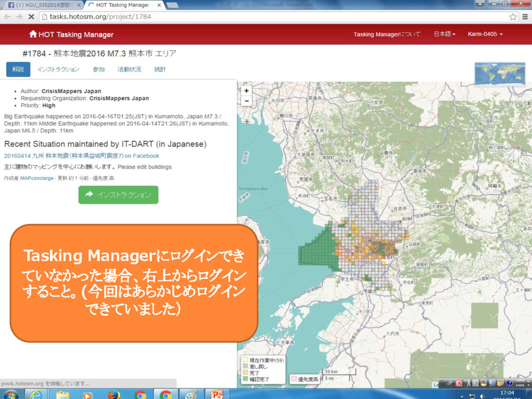Open the 統計 tab
The width and height of the screenshot is (532, 399).
pyautogui.click(x=160, y=69)
